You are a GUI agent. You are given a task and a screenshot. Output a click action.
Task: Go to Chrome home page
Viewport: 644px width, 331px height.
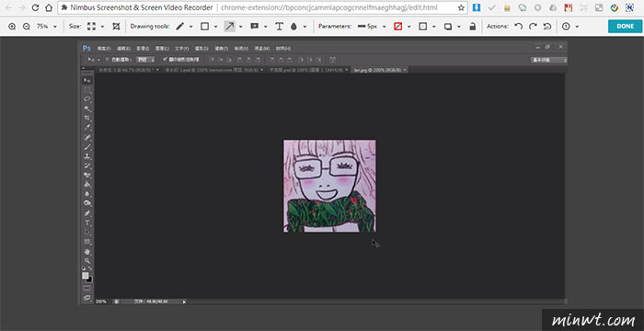pyautogui.click(x=49, y=7)
